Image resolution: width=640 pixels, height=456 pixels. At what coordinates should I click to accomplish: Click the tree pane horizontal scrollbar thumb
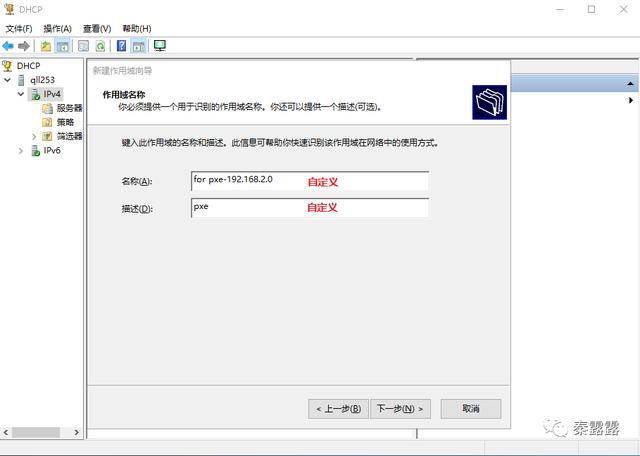[36, 432]
